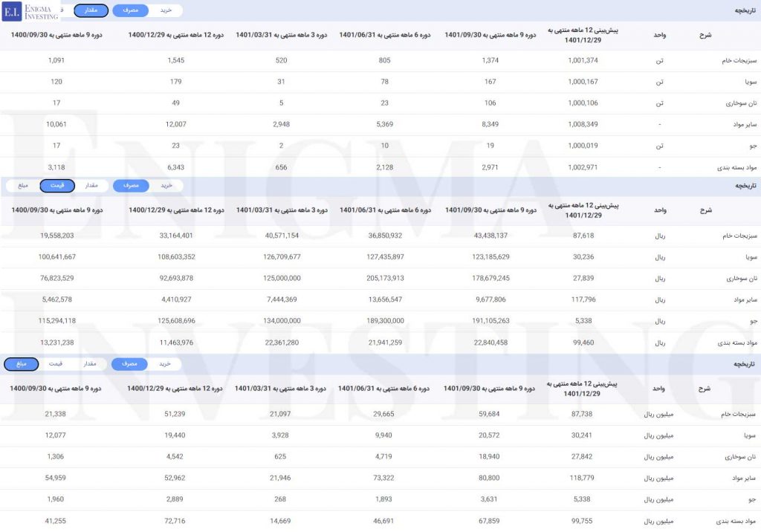Image resolution: width=761 pixels, height=532 pixels.
Task: Switch bottom table to خرید
Action: click(166, 364)
